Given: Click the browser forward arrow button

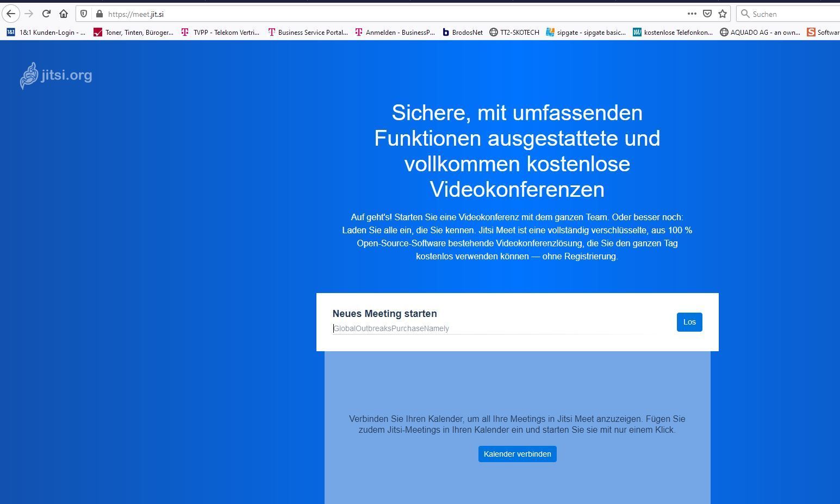Looking at the screenshot, I should pos(29,14).
